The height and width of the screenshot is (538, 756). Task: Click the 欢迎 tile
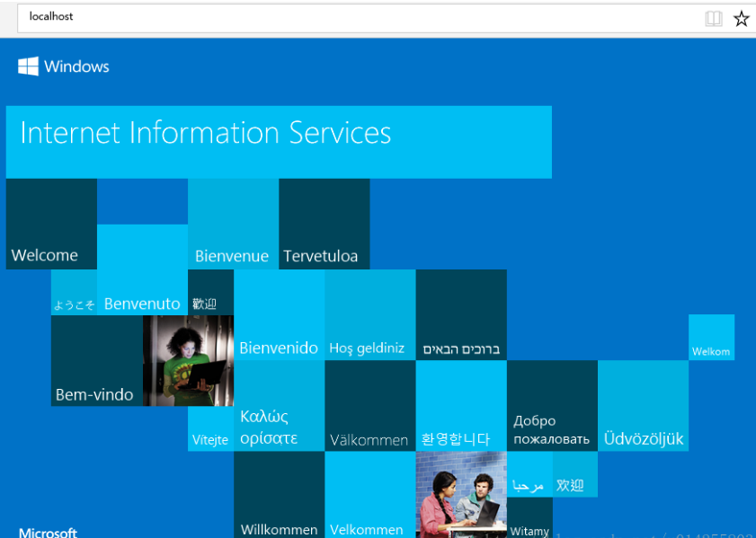(575, 474)
